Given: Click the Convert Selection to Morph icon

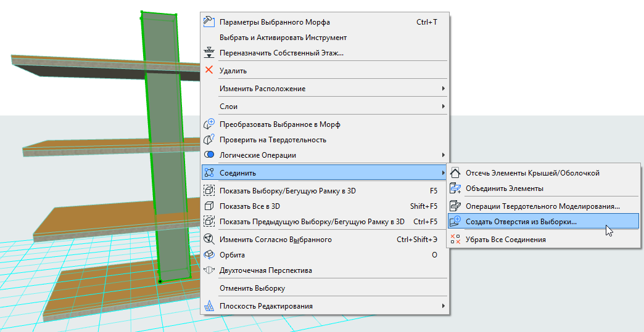Looking at the screenshot, I should coord(208,124).
